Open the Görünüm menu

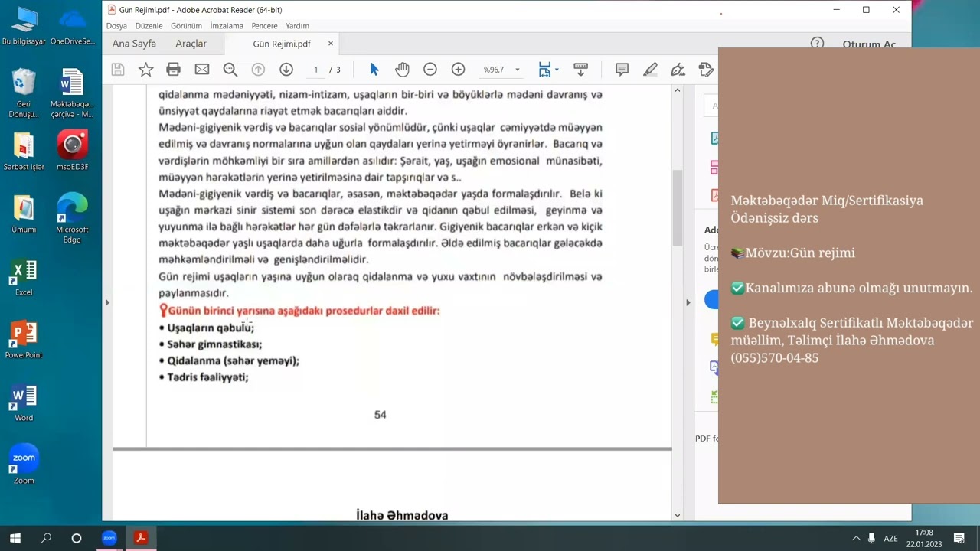pos(186,26)
